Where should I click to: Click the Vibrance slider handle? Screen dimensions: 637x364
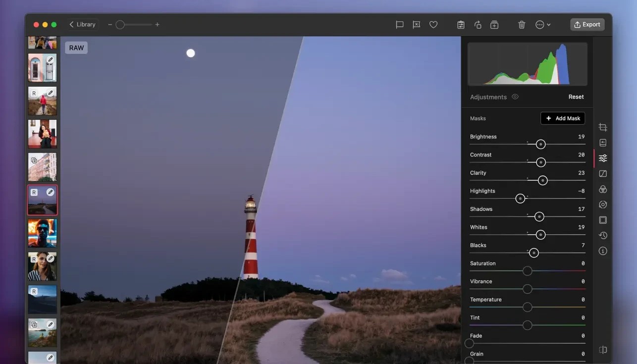pyautogui.click(x=528, y=289)
